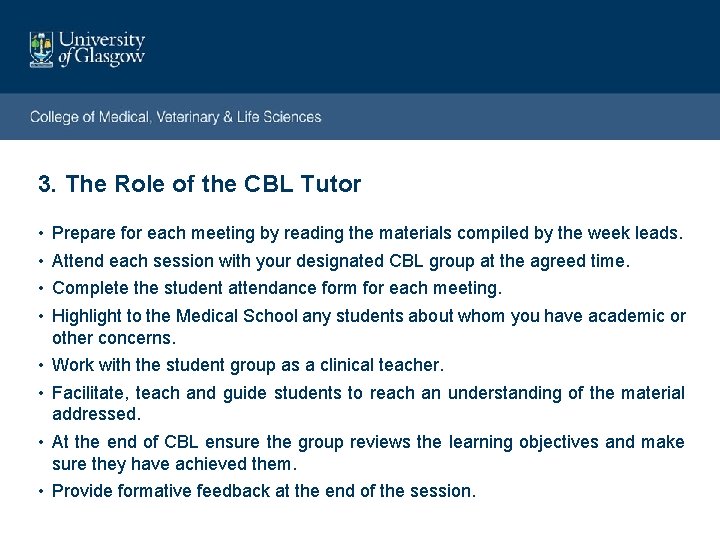Click the University of Glasgow crest icon
Image resolution: width=720 pixels, height=540 pixels.
[x=41, y=50]
